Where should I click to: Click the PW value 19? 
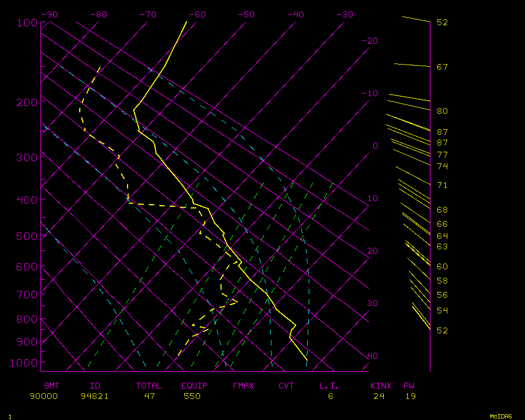411,396
